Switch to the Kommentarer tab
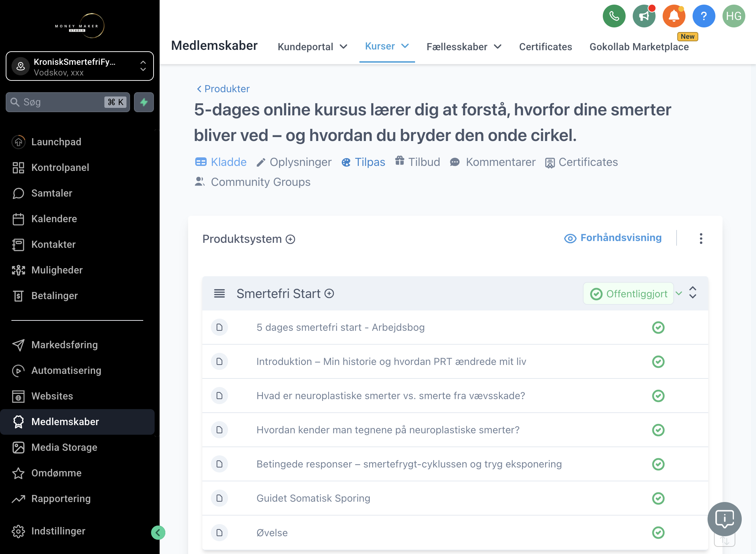 (493, 162)
